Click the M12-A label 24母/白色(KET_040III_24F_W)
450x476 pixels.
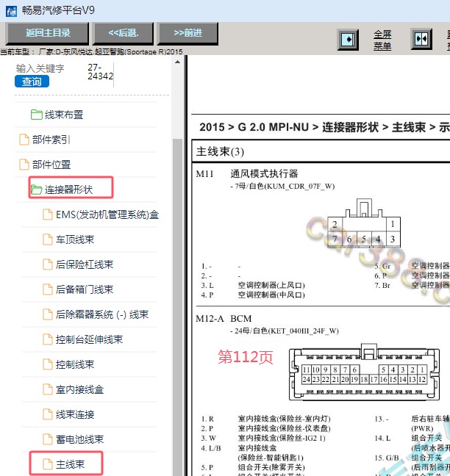[285, 331]
